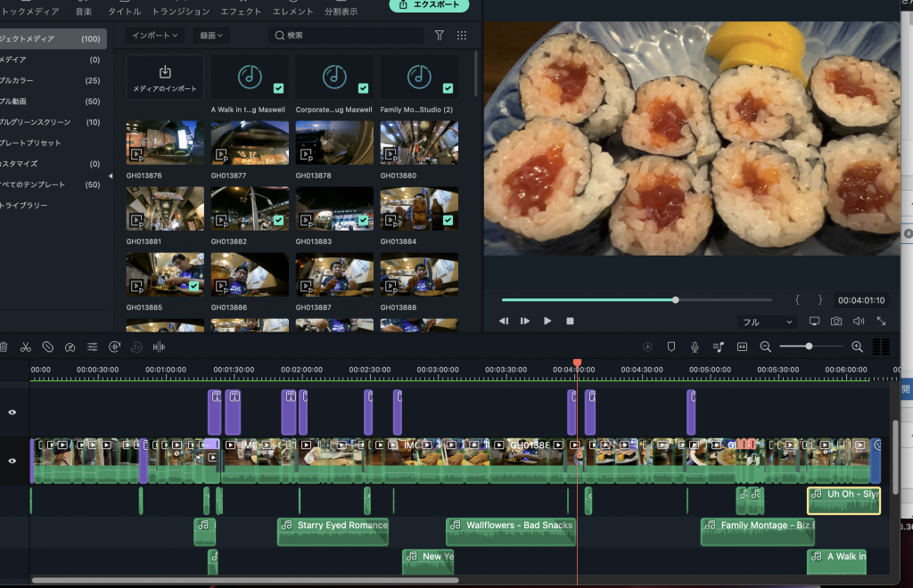Image resolution: width=913 pixels, height=588 pixels.
Task: Select the GH013876 video thumbnail
Action: tap(165, 143)
